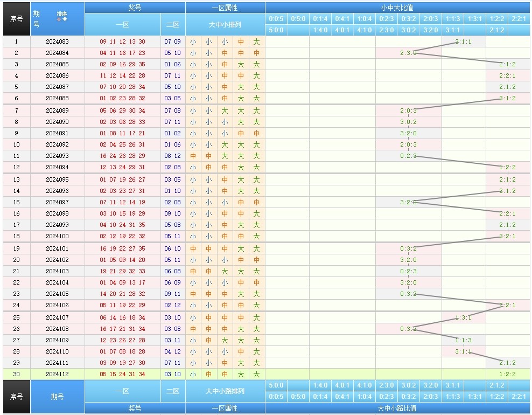Click the 大中小路比值 footer title
Viewport: 532px width, 415px height.
[x=397, y=408]
